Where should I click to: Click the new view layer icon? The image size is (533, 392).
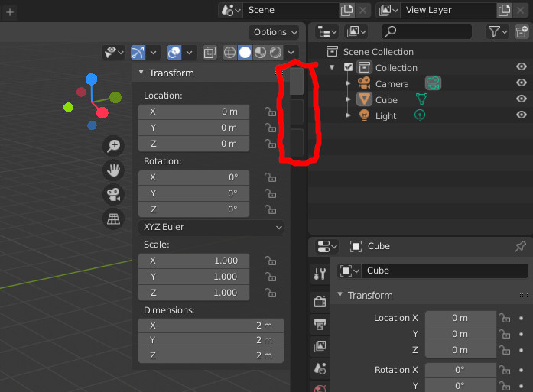[504, 10]
